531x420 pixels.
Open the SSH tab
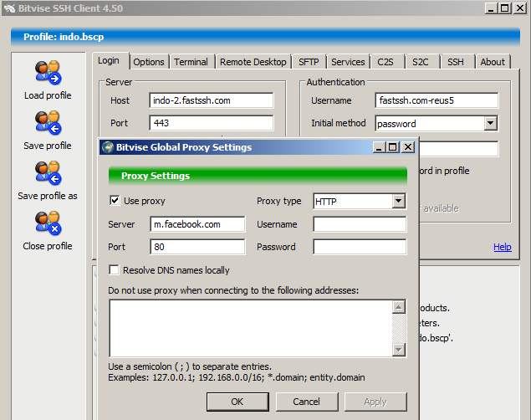(456, 62)
